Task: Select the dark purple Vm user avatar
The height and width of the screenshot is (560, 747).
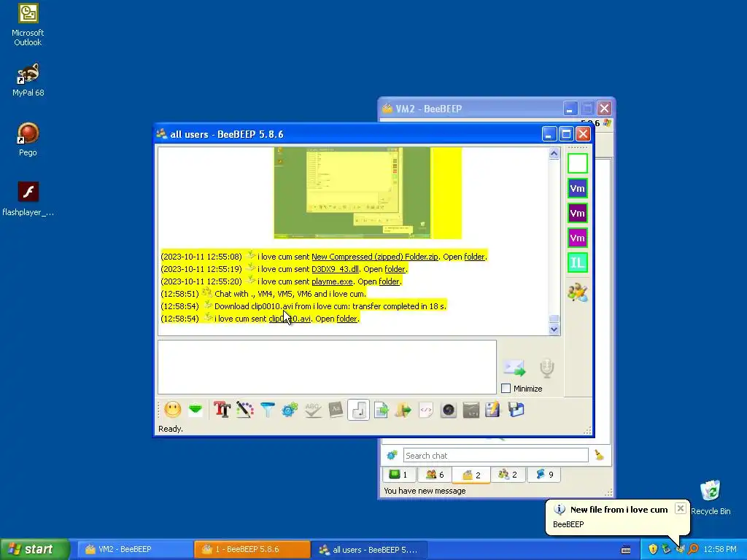Action: 578,213
